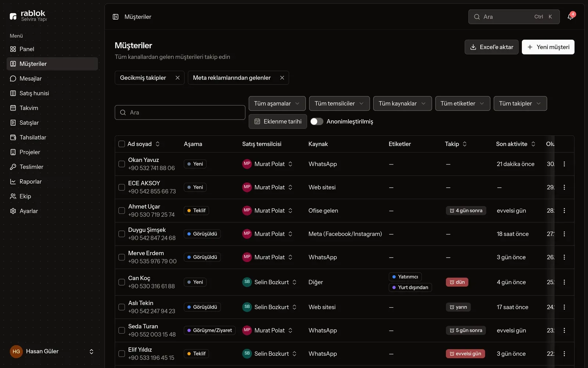Click Murat Polat avatar in Ahmet Uçar row

(247, 210)
